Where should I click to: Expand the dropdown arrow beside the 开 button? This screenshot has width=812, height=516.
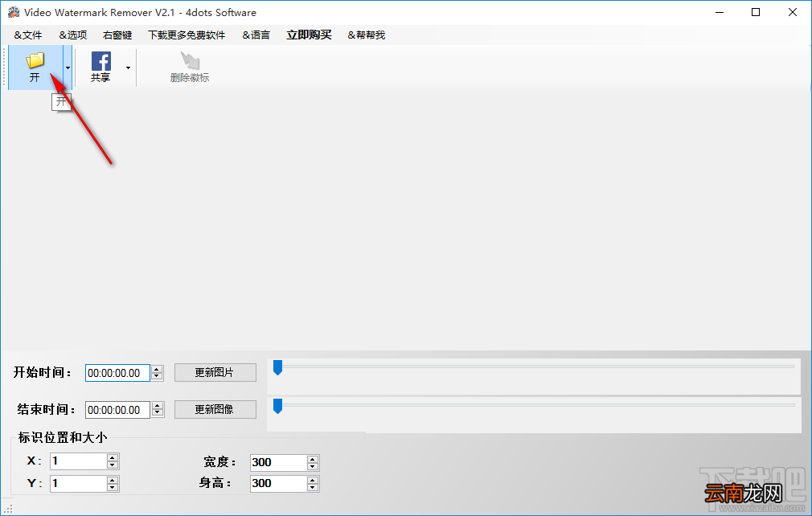(x=68, y=68)
